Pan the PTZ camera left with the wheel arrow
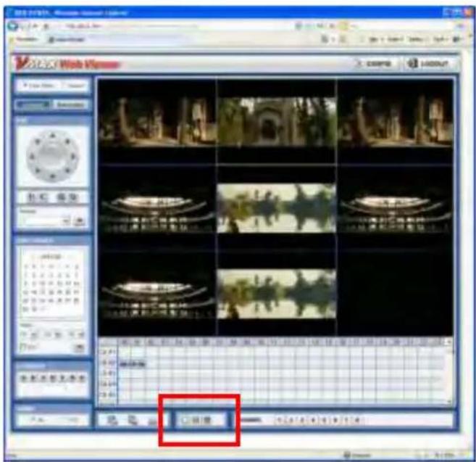476x462 pixels. coord(32,157)
